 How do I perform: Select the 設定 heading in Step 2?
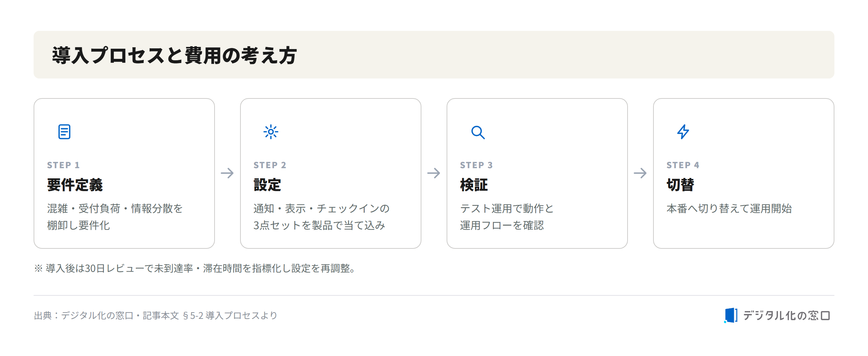pyautogui.click(x=267, y=185)
